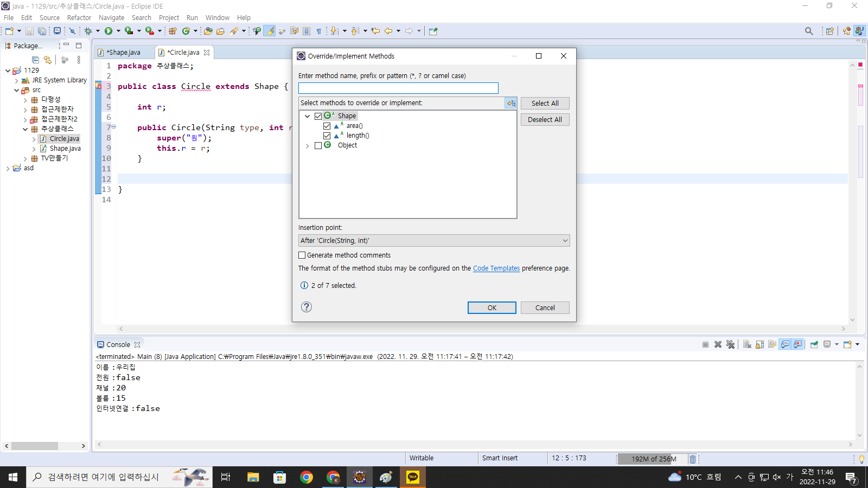Click Cancel in Override/Implement Methods dialog

click(545, 307)
